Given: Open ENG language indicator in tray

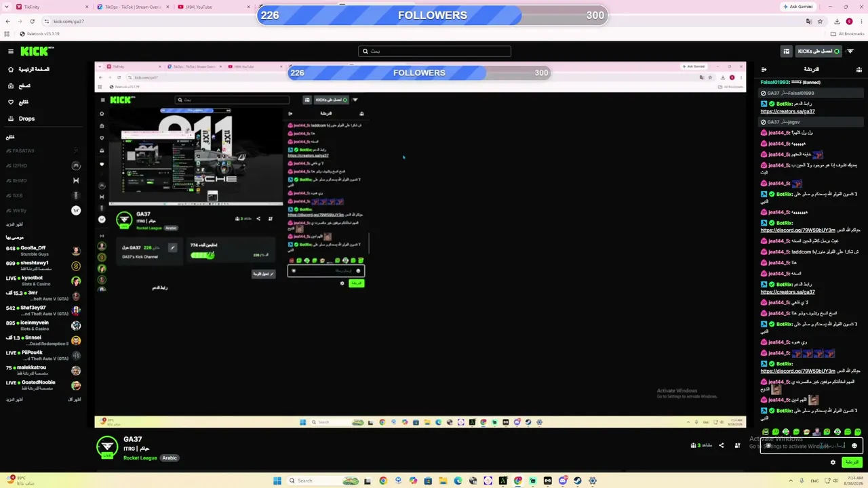Looking at the screenshot, I should (x=814, y=481).
